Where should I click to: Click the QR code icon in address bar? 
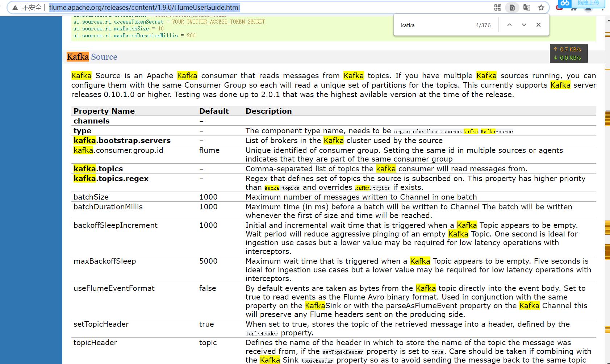[498, 7]
